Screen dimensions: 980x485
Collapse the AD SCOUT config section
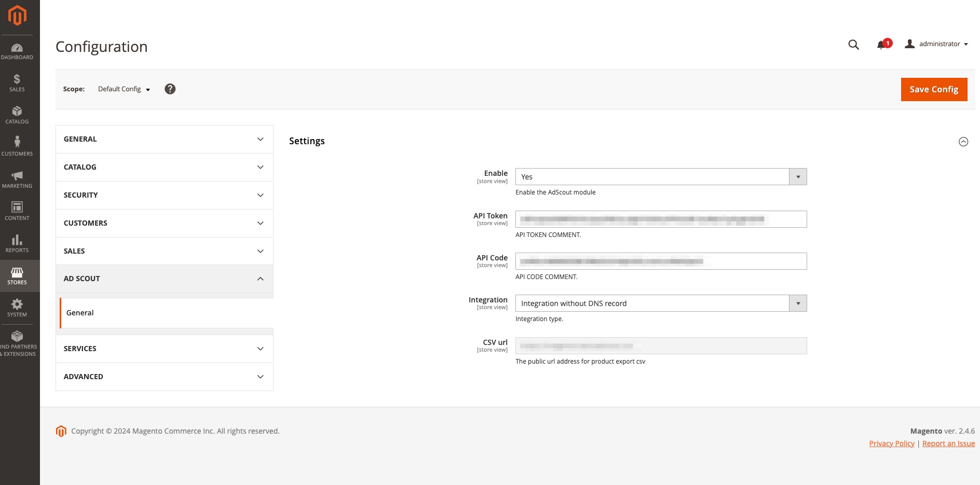165,279
